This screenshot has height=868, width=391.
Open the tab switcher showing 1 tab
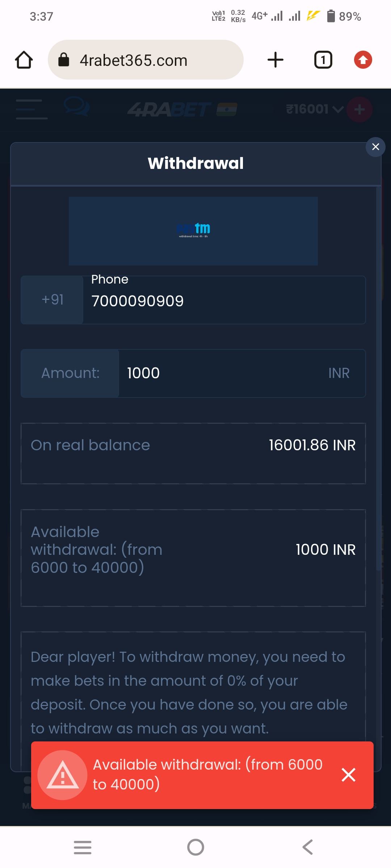pyautogui.click(x=323, y=60)
